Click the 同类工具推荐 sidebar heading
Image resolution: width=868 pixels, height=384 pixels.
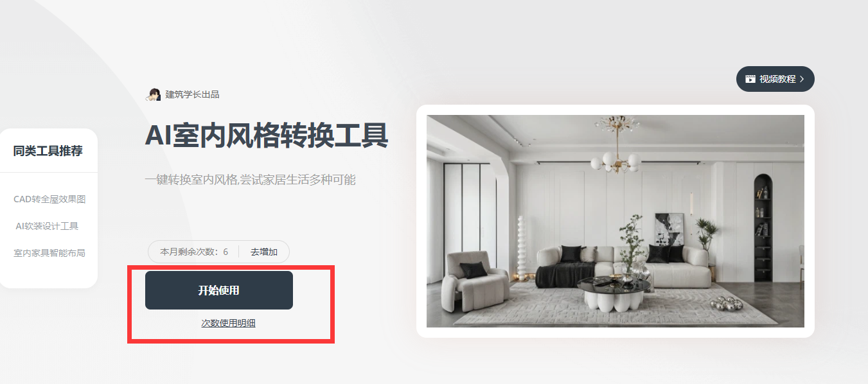pos(48,151)
